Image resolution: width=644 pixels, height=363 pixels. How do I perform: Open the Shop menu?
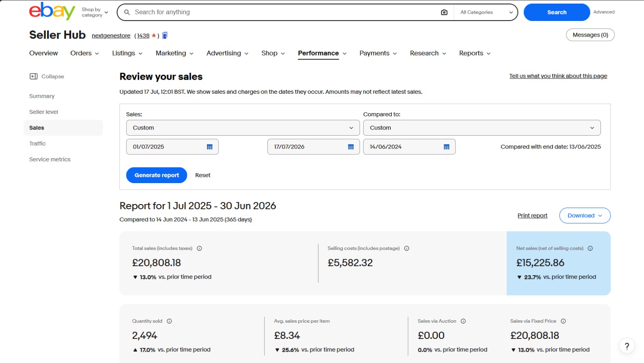coord(273,53)
